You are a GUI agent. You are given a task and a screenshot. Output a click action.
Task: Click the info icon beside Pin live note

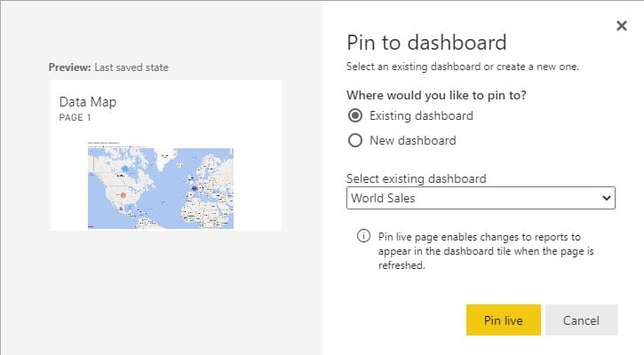(363, 236)
